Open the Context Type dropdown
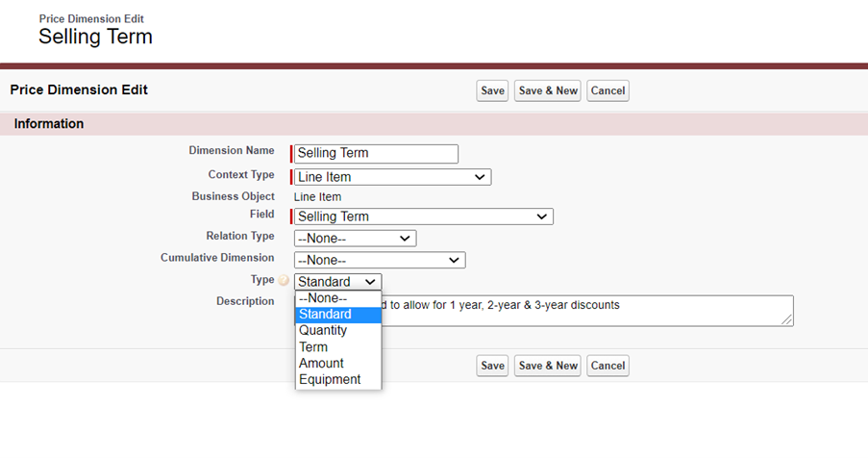The width and height of the screenshot is (868, 458). [x=392, y=177]
